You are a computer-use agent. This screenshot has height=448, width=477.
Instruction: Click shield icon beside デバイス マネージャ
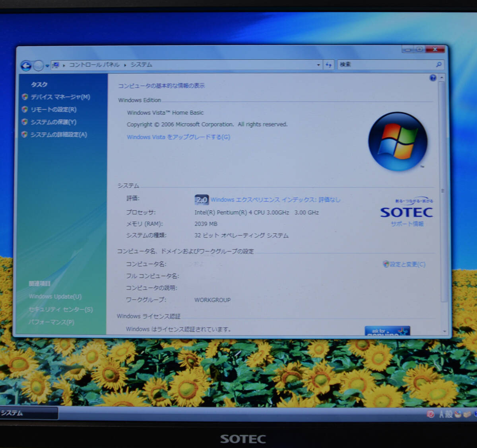(x=25, y=97)
